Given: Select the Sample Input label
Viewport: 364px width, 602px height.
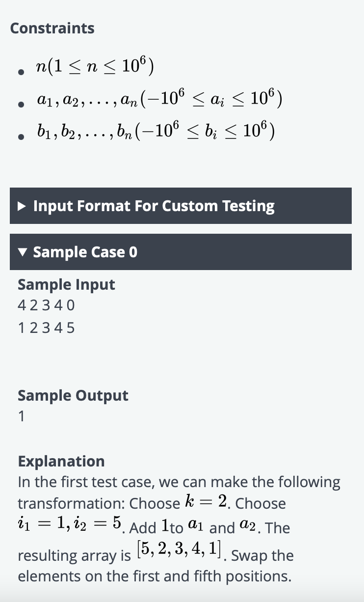Looking at the screenshot, I should pos(66,284).
